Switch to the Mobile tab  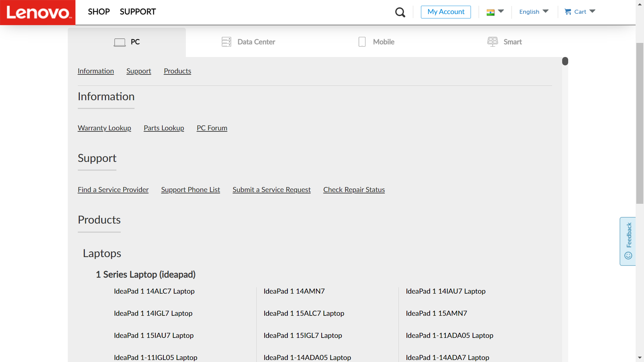click(376, 42)
